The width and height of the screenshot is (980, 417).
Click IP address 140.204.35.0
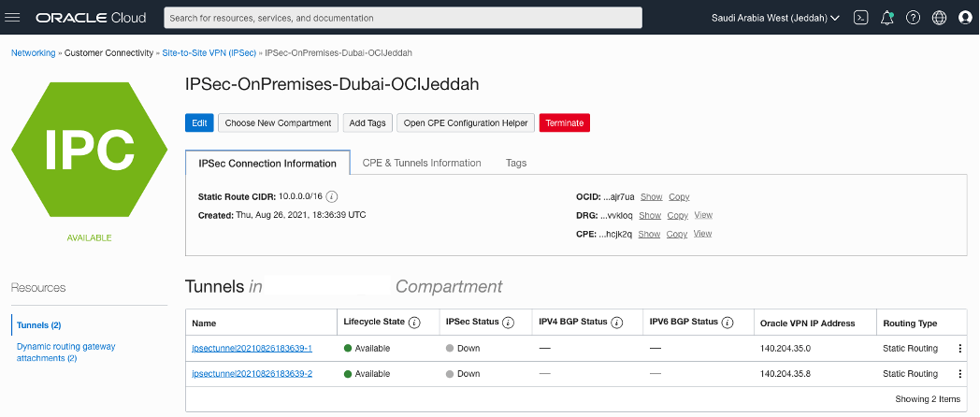click(785, 348)
